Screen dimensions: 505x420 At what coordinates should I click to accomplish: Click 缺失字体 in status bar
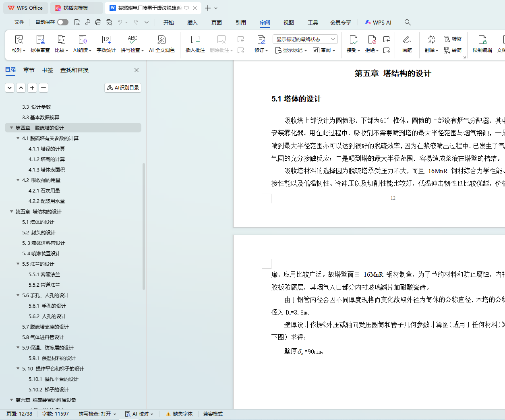(x=180, y=414)
